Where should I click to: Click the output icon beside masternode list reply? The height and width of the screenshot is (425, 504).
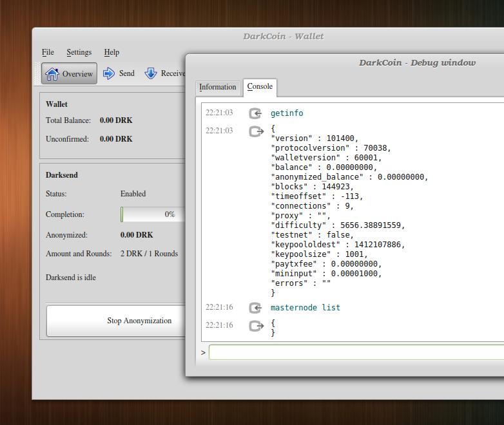point(256,326)
